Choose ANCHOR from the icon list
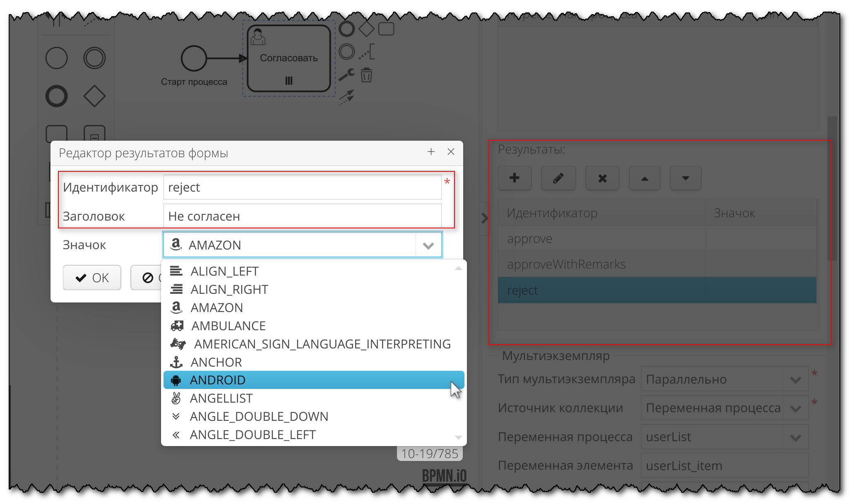This screenshot has height=504, width=849. (x=216, y=362)
